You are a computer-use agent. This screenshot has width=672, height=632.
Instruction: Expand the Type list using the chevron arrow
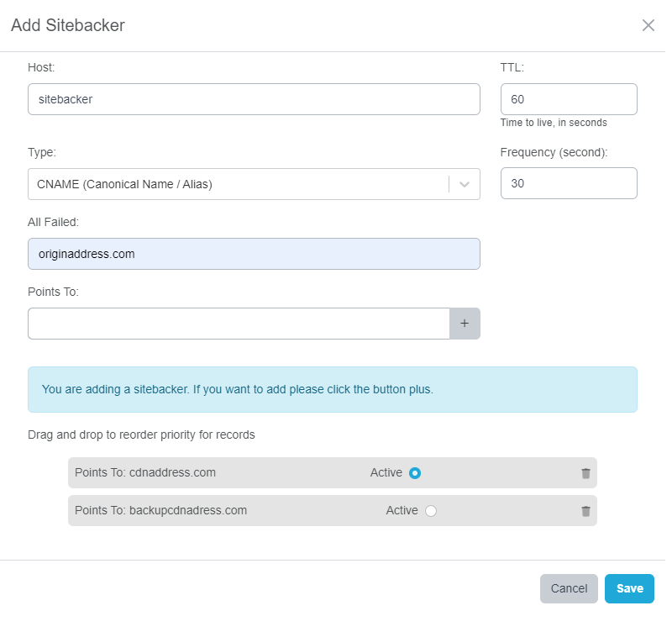click(x=465, y=184)
